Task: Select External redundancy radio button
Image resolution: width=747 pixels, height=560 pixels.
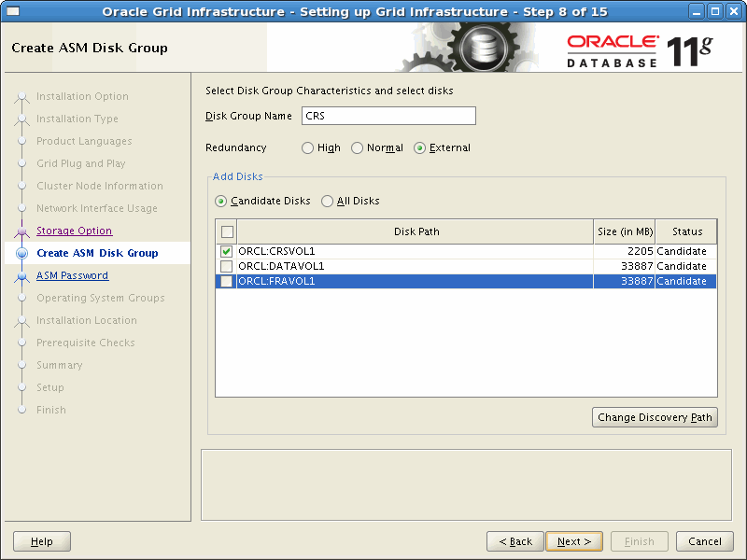Action: click(419, 148)
